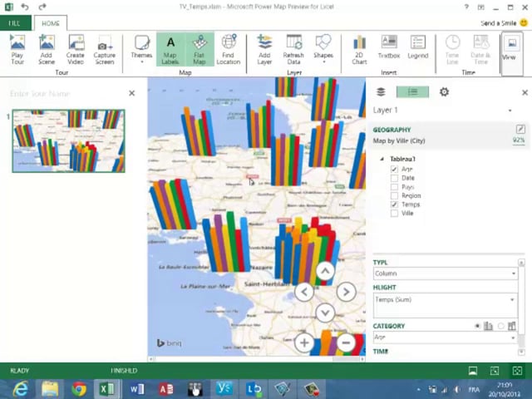Open the Layer 1 dropdown arrow
Image resolution: width=532 pixels, height=399 pixels.
(510, 111)
